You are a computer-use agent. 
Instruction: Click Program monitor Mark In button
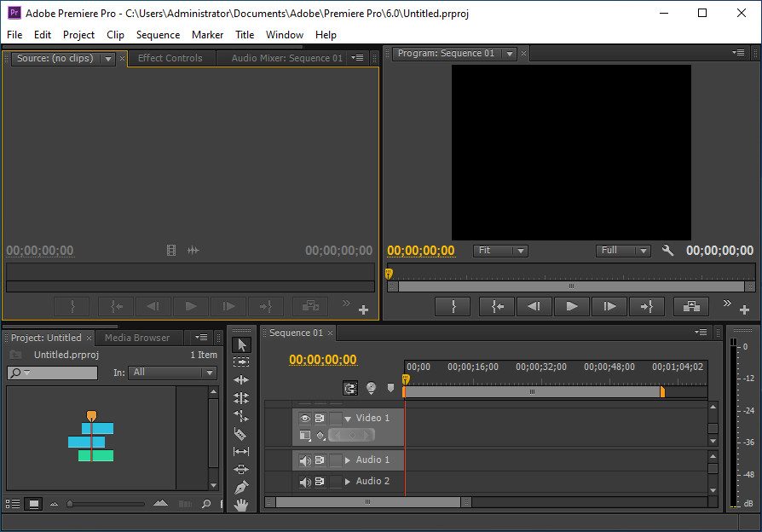pyautogui.click(x=453, y=306)
